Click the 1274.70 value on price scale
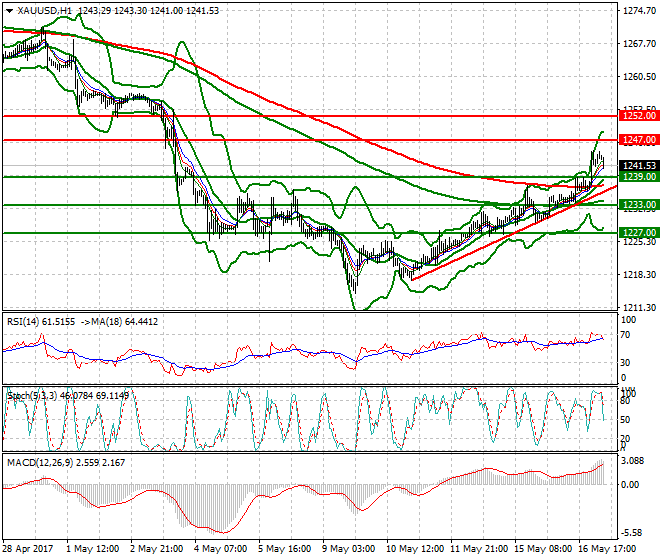 coord(639,11)
